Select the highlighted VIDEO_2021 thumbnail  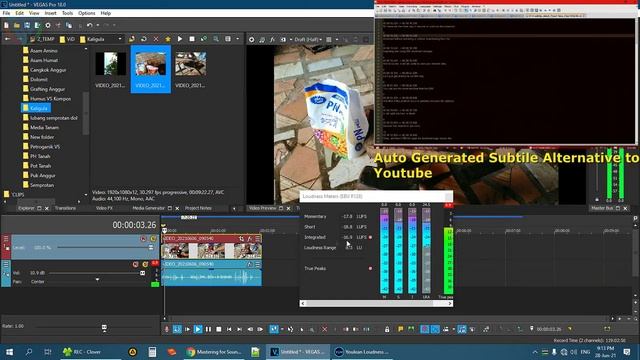(x=151, y=69)
